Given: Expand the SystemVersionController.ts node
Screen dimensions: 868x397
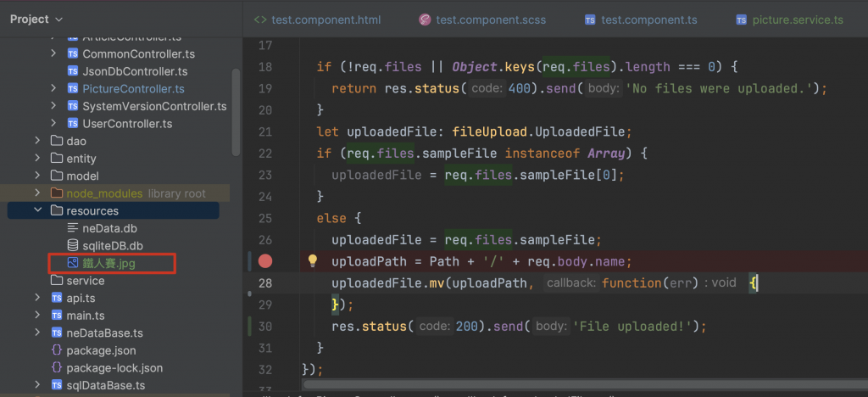Looking at the screenshot, I should (x=53, y=106).
